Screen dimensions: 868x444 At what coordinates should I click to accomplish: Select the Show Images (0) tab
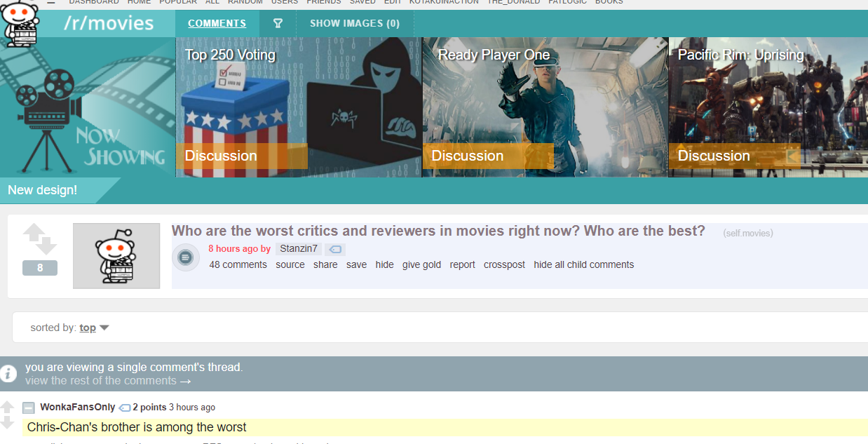click(355, 23)
